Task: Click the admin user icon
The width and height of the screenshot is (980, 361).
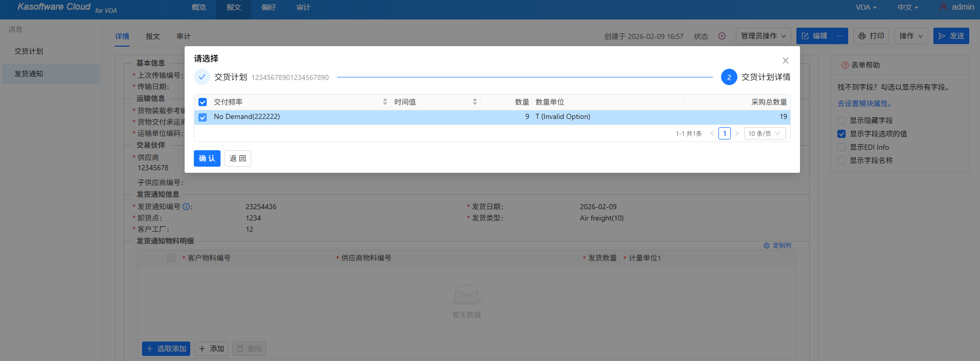Action: [943, 7]
